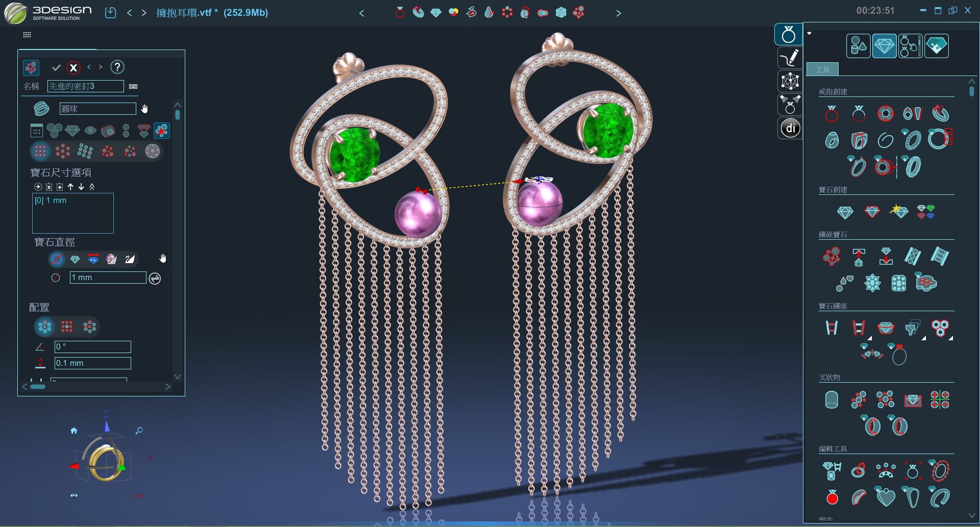Open the gemstone diamond category tab

click(884, 46)
